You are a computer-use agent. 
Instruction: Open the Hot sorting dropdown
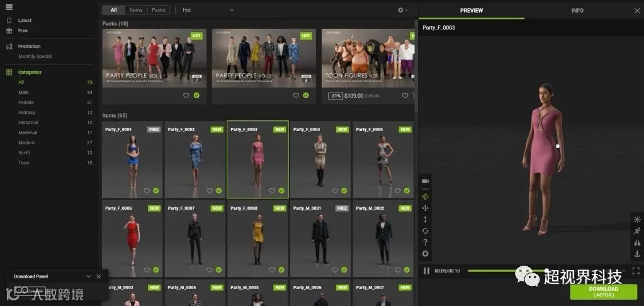tap(208, 10)
